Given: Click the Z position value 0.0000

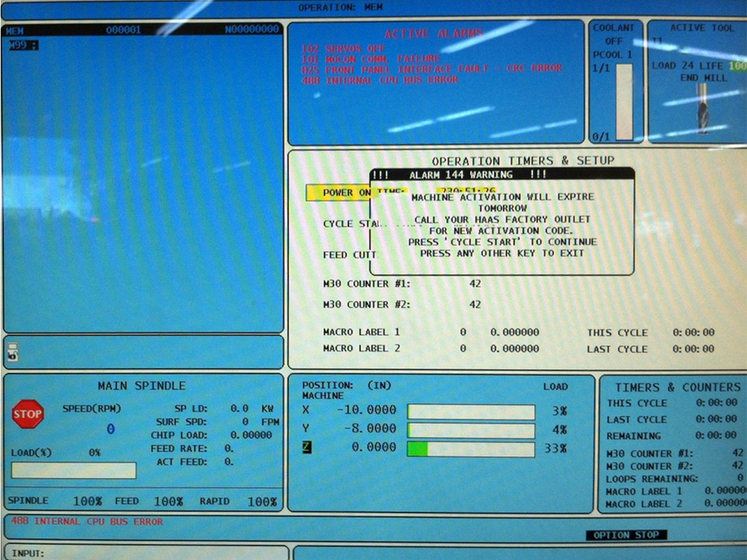Looking at the screenshot, I should point(374,447).
